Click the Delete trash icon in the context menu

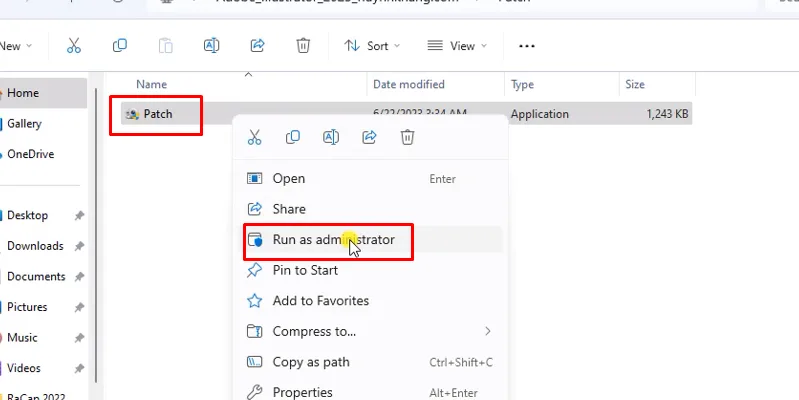(407, 137)
